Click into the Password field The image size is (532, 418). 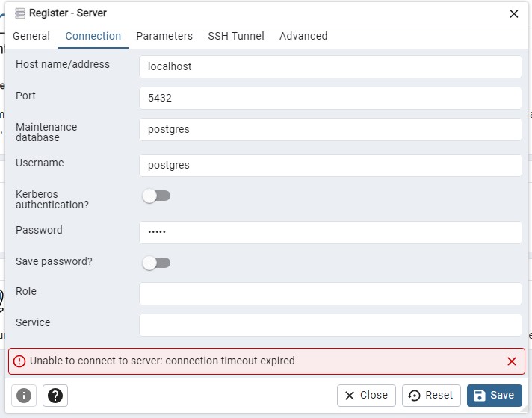coord(330,232)
